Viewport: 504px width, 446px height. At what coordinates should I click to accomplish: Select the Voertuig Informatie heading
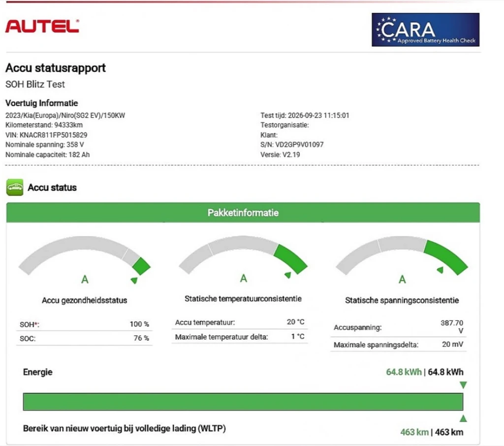pos(41,103)
